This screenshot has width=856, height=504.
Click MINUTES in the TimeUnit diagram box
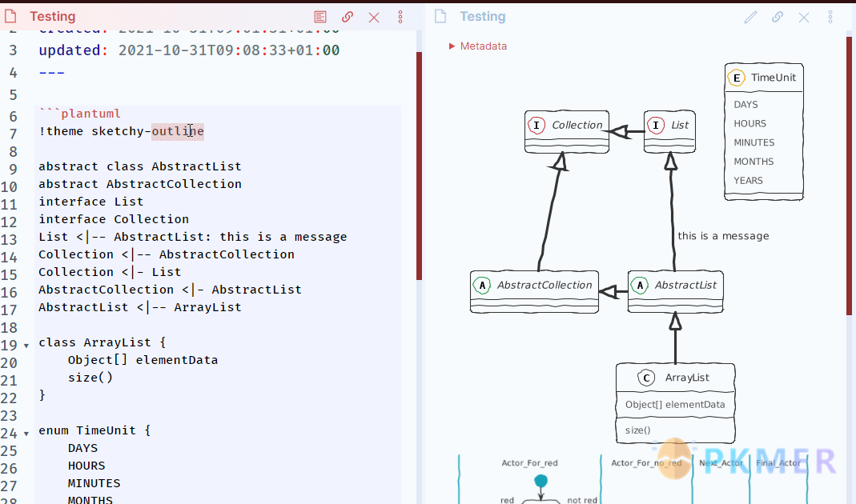(x=754, y=143)
